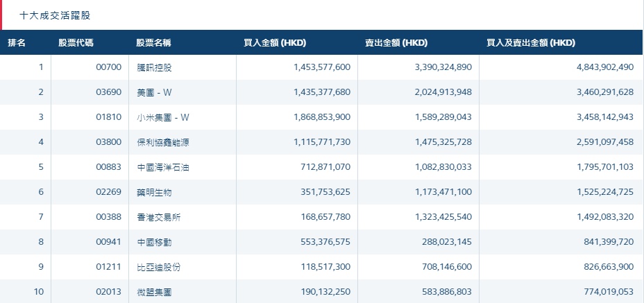Click total amount 774,019,053

pyautogui.click(x=609, y=293)
